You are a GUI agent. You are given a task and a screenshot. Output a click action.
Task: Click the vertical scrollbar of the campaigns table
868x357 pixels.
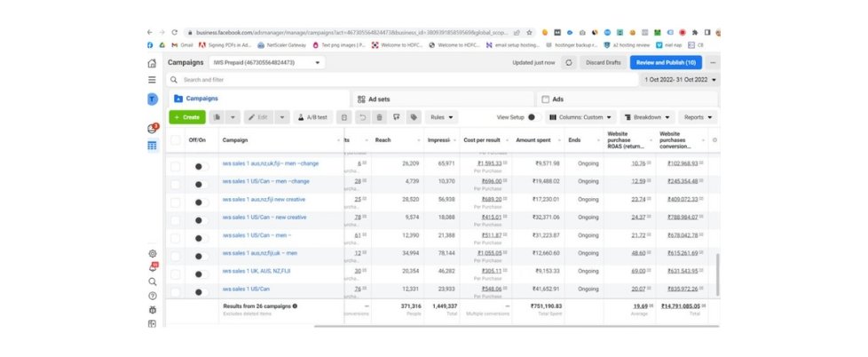(717, 274)
